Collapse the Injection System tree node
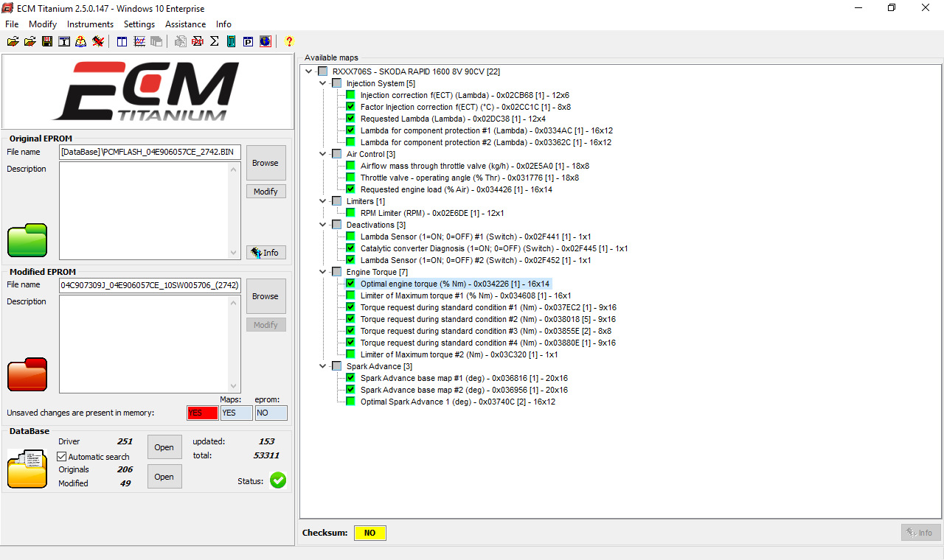The image size is (944, 560). (323, 83)
